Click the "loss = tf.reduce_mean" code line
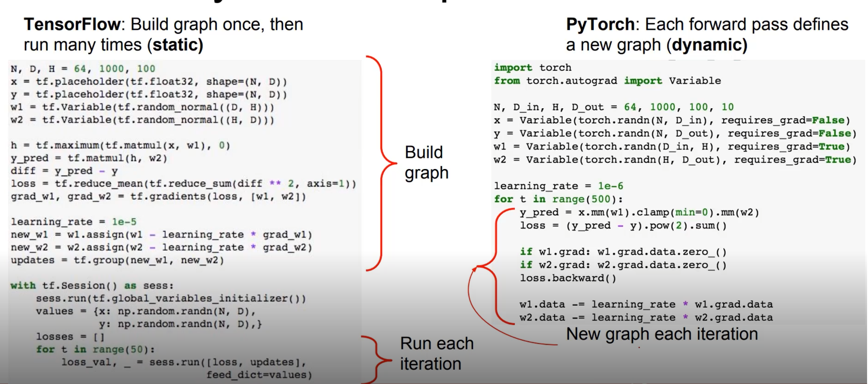The width and height of the screenshot is (868, 384). click(x=183, y=184)
